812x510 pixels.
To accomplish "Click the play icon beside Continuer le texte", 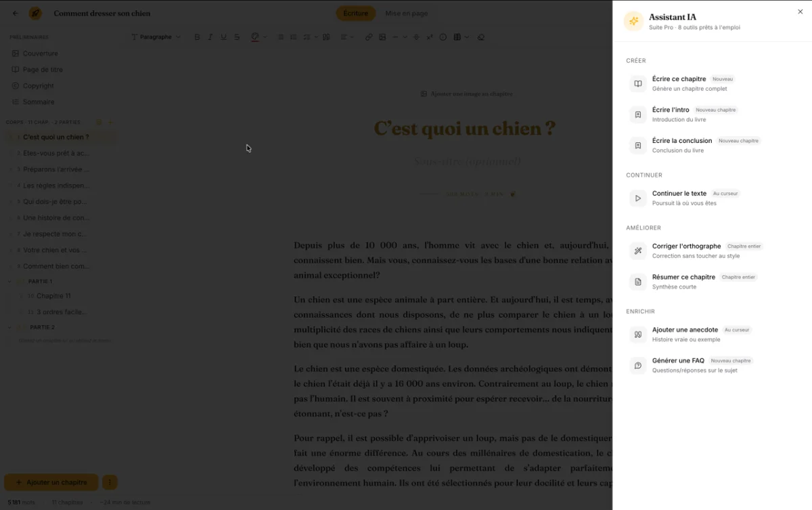I will (637, 198).
